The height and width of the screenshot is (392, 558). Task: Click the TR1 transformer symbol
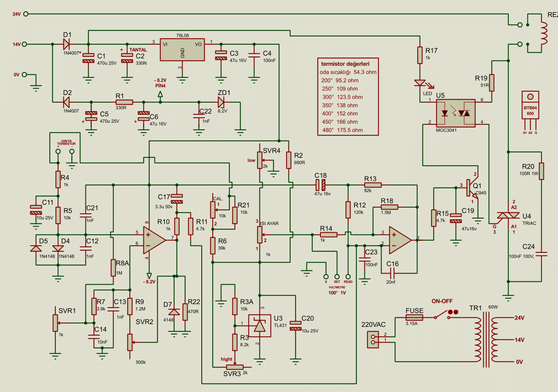coord(486,339)
